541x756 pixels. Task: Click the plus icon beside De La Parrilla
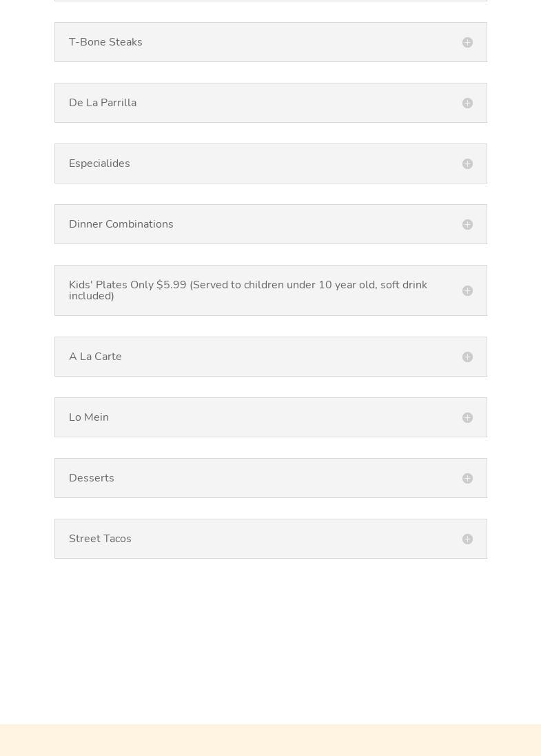point(467,103)
